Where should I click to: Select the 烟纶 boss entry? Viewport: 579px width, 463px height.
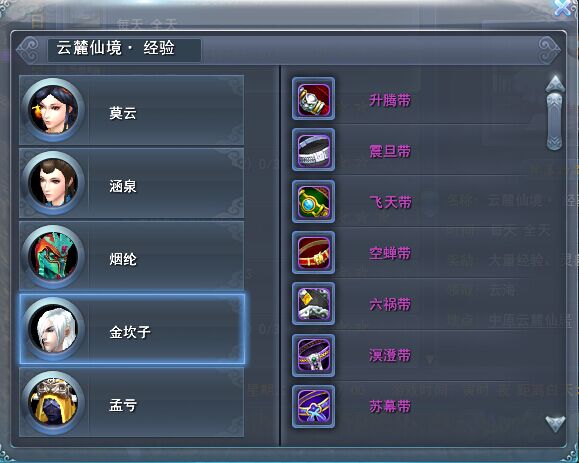tap(131, 257)
